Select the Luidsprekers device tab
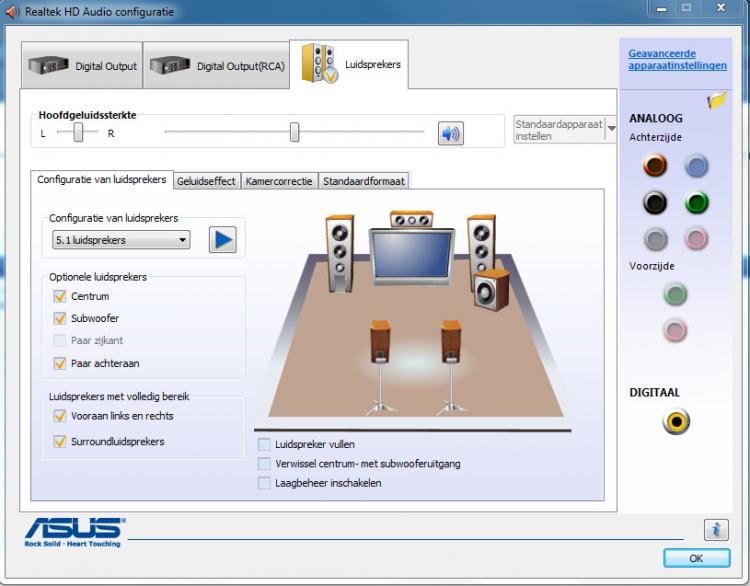The height and width of the screenshot is (586, 750). (x=349, y=64)
